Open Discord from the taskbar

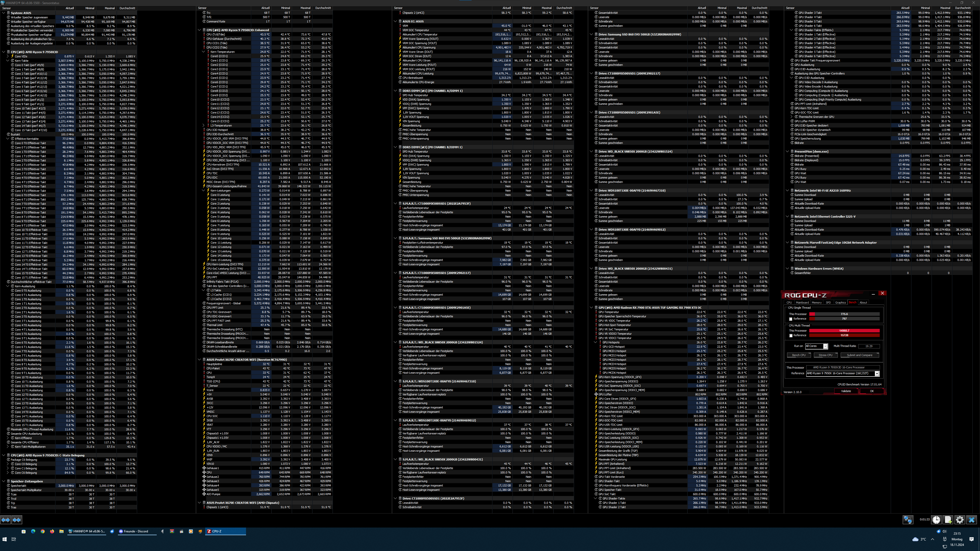point(133,531)
